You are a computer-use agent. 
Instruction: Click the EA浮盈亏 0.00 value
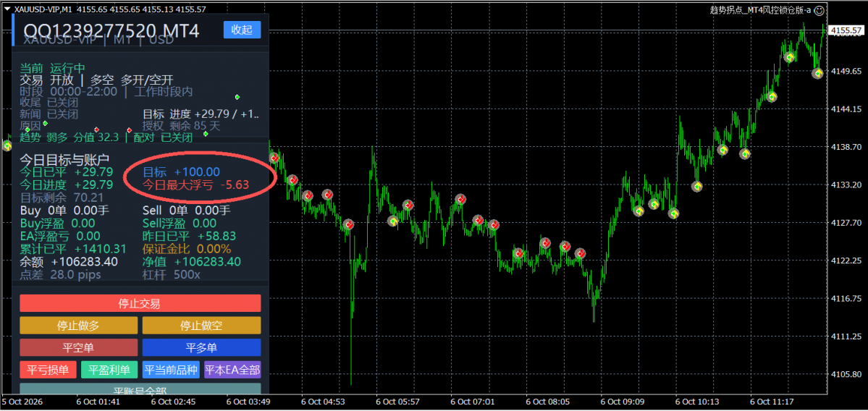pyautogui.click(x=60, y=236)
